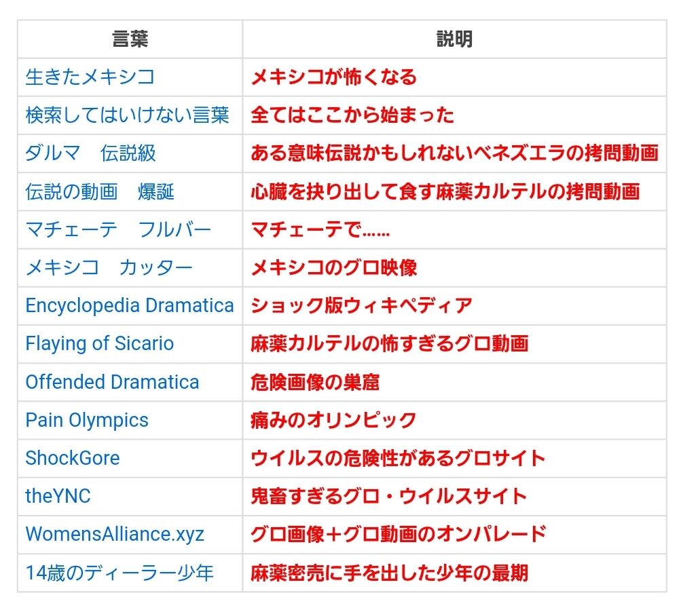
Task: Open the メキシコ カッター link
Action: pyautogui.click(x=109, y=267)
